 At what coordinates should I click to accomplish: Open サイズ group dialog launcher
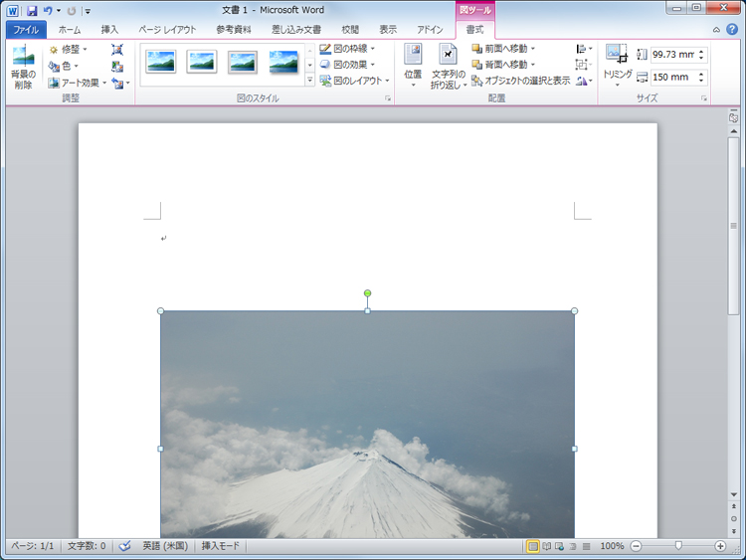[x=703, y=98]
